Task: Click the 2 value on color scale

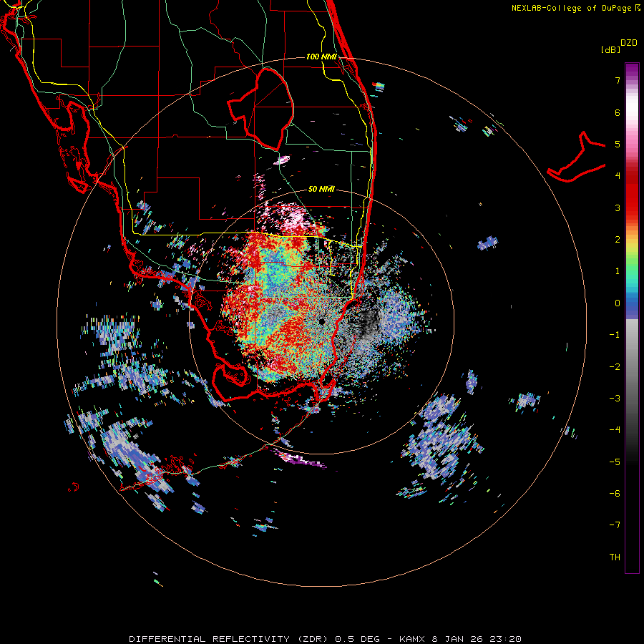Action: click(x=618, y=239)
